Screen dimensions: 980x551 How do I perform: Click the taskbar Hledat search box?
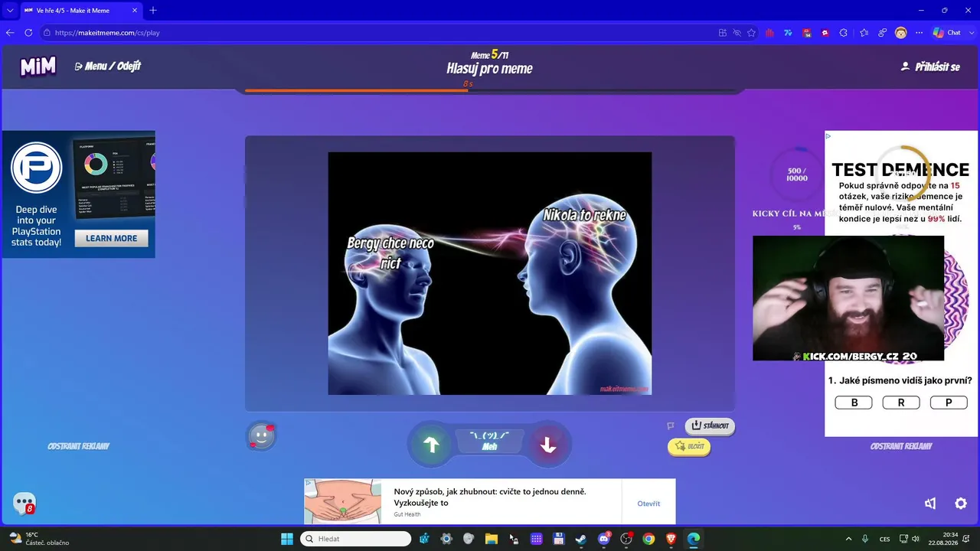(x=355, y=539)
